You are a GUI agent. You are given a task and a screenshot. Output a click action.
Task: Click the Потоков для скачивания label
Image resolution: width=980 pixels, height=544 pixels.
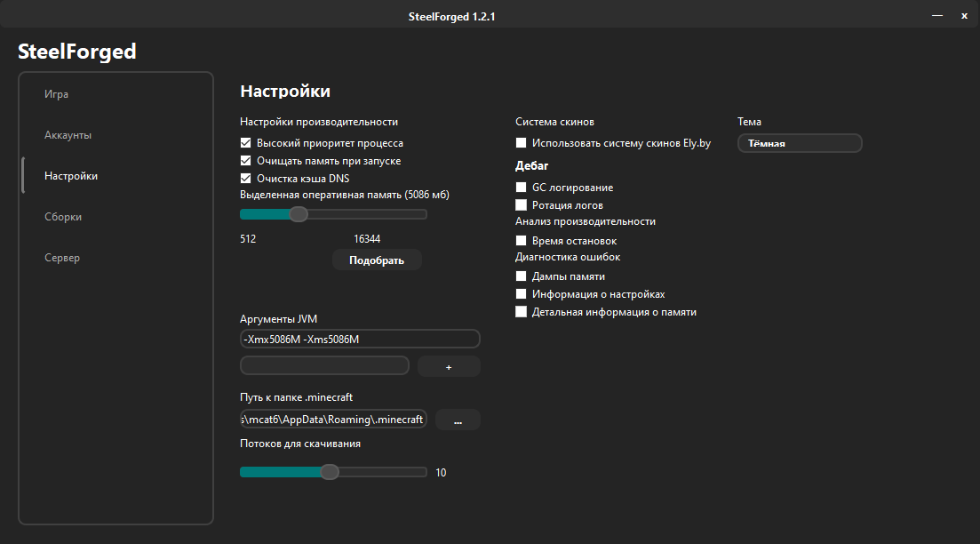coord(300,444)
